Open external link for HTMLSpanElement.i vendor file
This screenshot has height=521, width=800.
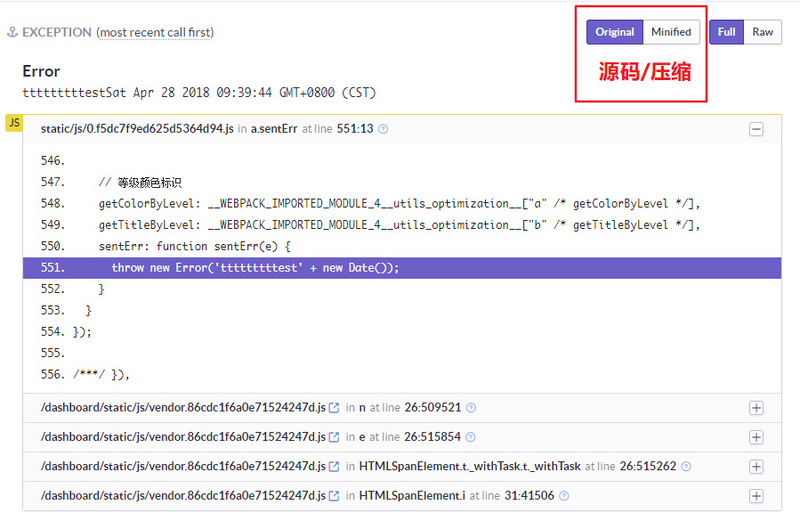[x=334, y=495]
